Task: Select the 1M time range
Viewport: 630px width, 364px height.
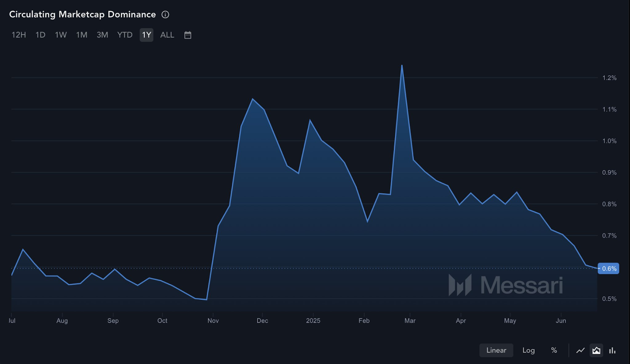Action: pos(82,35)
